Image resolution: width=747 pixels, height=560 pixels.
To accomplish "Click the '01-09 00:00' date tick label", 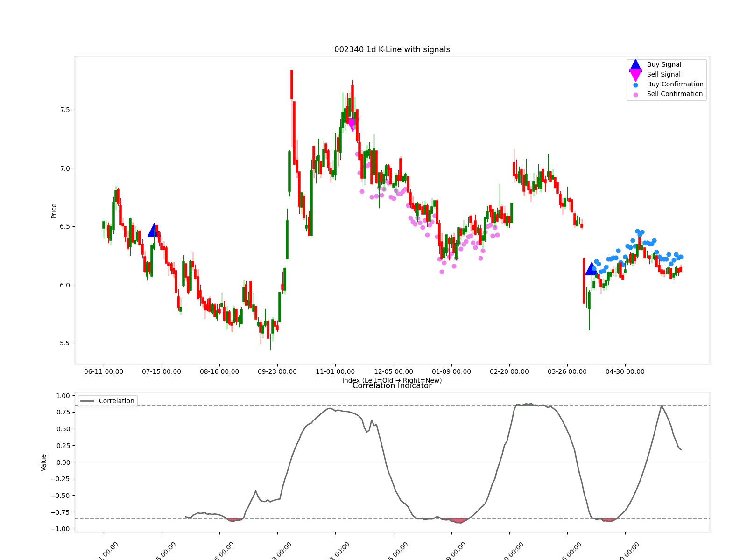I will point(451,371).
